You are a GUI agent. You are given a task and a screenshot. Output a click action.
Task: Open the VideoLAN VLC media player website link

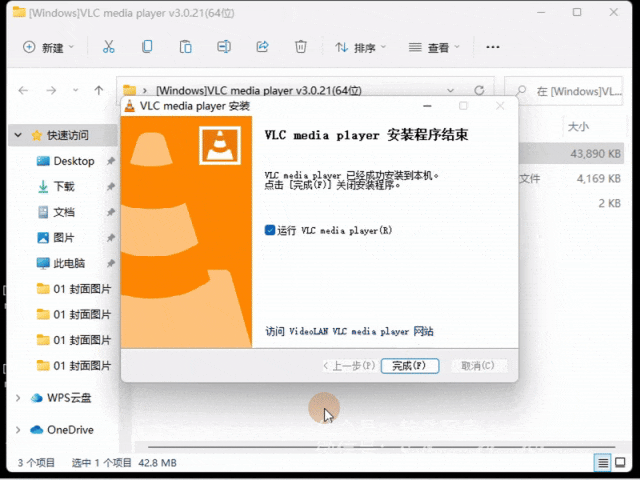[349, 331]
